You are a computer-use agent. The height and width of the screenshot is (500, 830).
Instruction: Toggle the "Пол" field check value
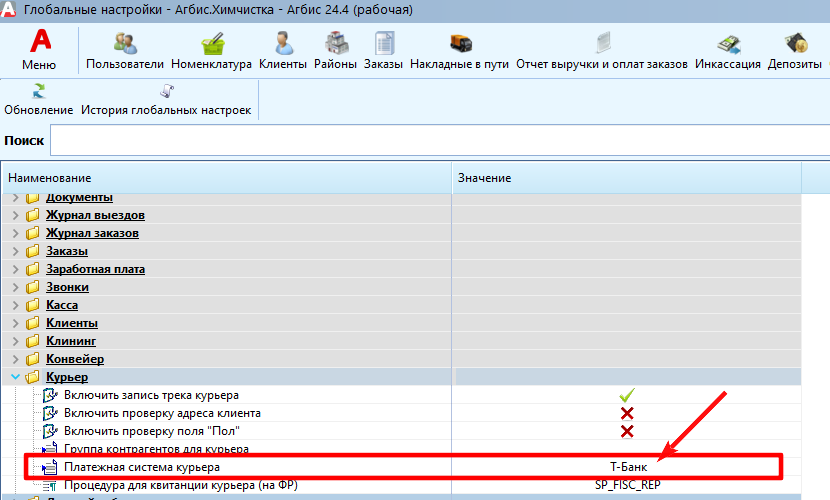tap(627, 431)
